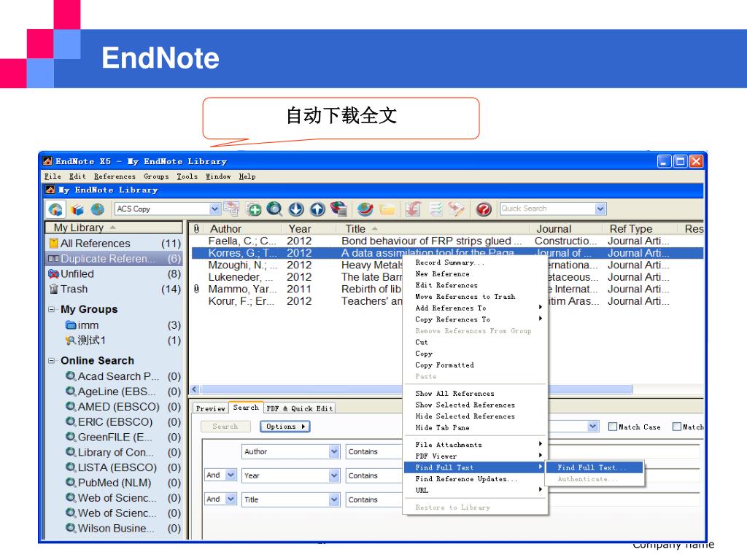
Task: Sort by the Year column header
Action: pyautogui.click(x=309, y=229)
